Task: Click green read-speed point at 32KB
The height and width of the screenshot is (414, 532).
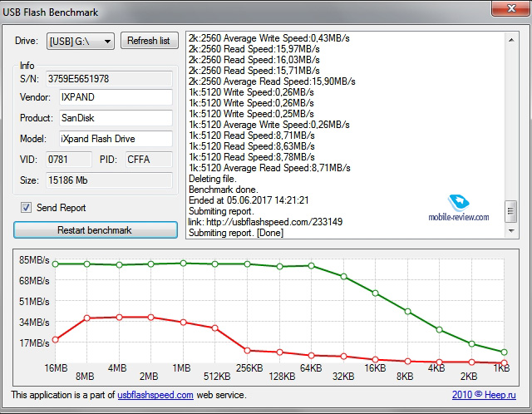Action: tap(343, 277)
